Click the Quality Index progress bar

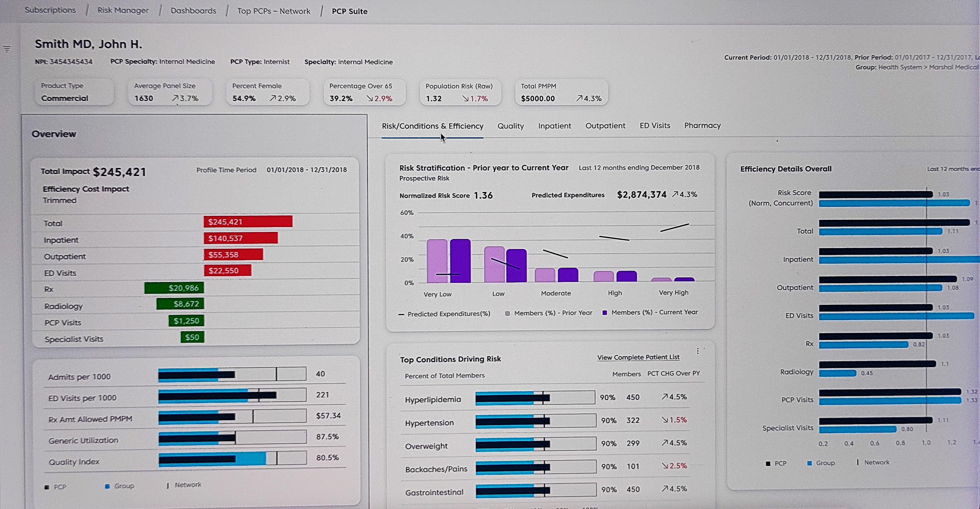(232, 458)
